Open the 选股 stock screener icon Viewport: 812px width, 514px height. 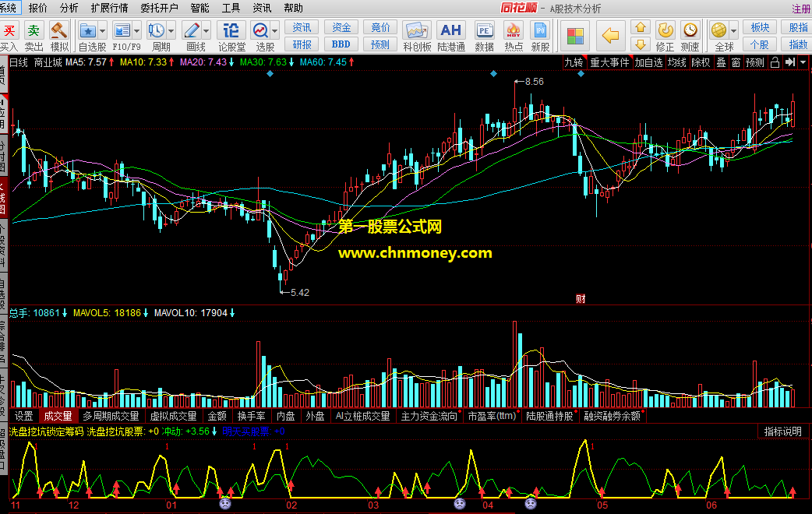[260, 31]
